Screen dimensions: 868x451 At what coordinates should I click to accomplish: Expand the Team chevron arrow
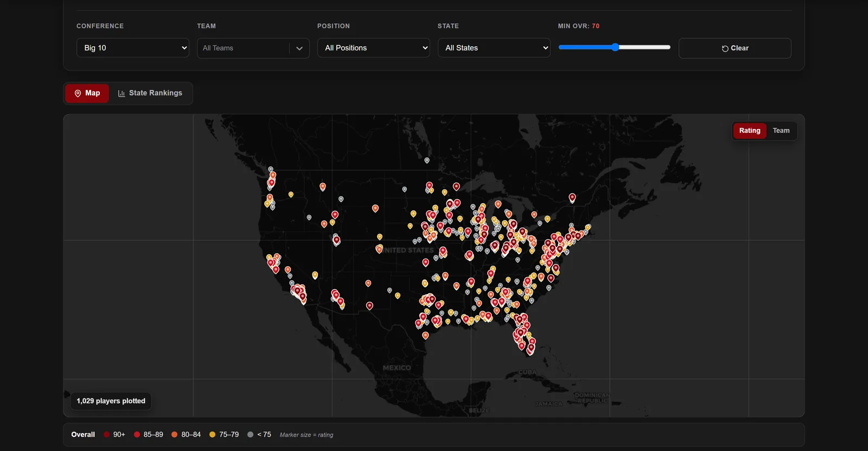(299, 48)
